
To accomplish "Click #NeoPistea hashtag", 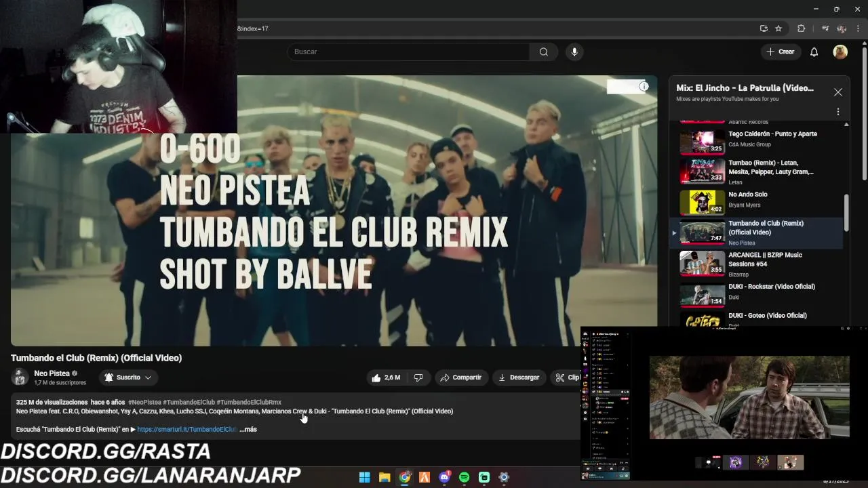I will [x=144, y=402].
